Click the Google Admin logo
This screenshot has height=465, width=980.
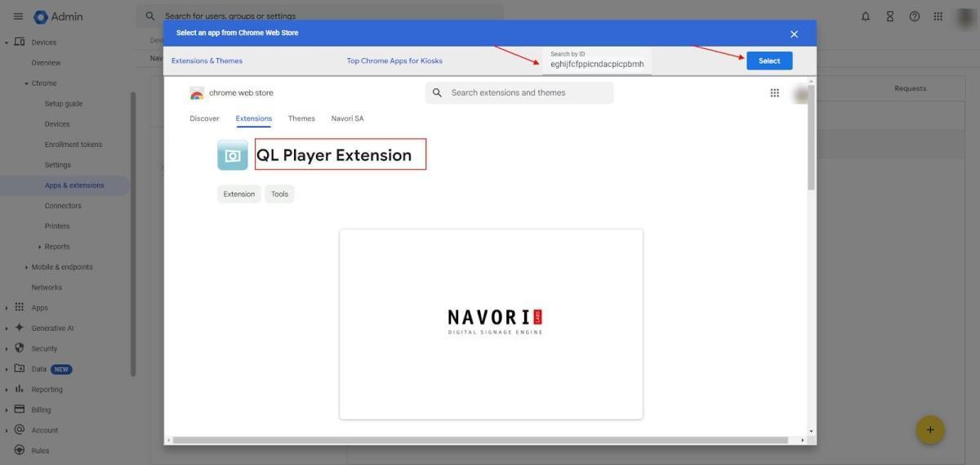[x=58, y=16]
